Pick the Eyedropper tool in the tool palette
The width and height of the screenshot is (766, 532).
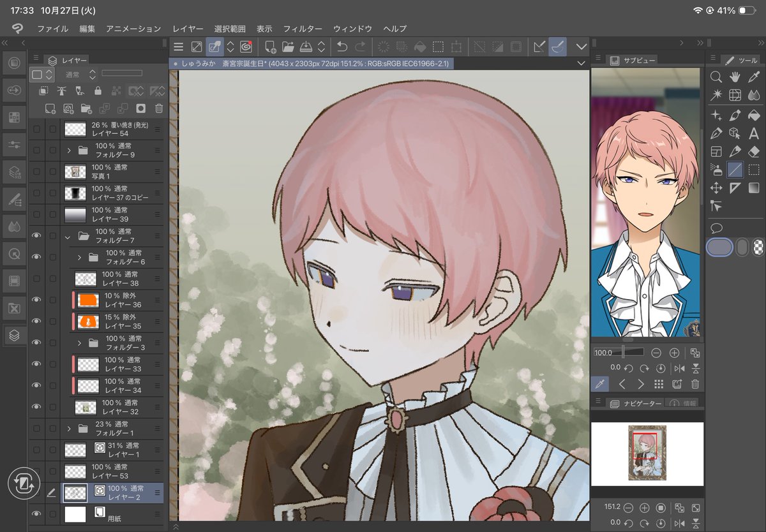point(754,77)
